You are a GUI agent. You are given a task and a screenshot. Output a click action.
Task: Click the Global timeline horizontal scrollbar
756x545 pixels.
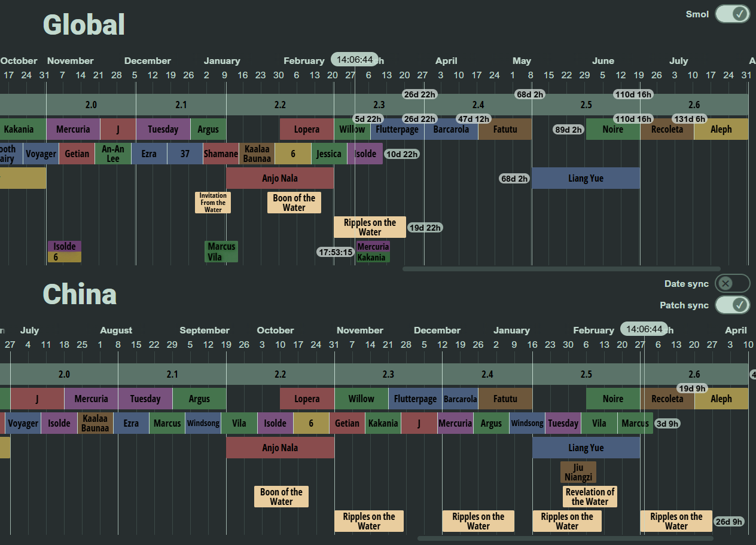[x=561, y=269]
